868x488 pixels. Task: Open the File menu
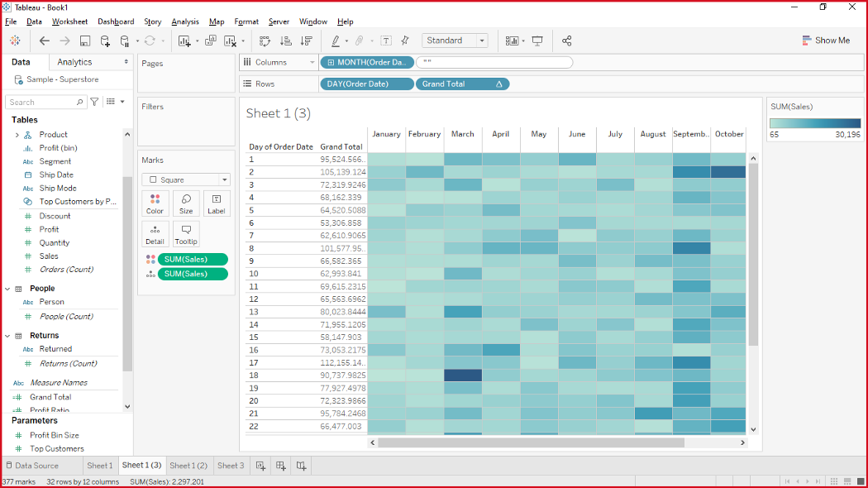[11, 22]
